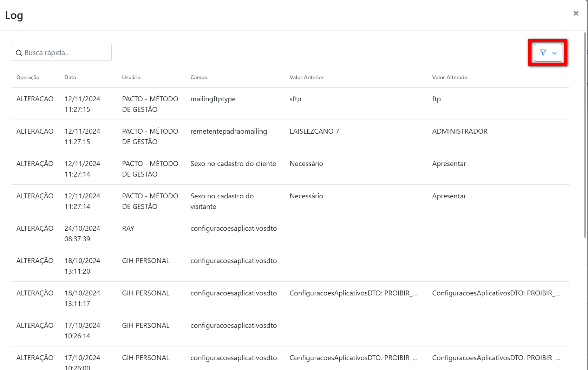
Task: Select the Sexo no cadastro do visitante row
Action: tap(222, 201)
